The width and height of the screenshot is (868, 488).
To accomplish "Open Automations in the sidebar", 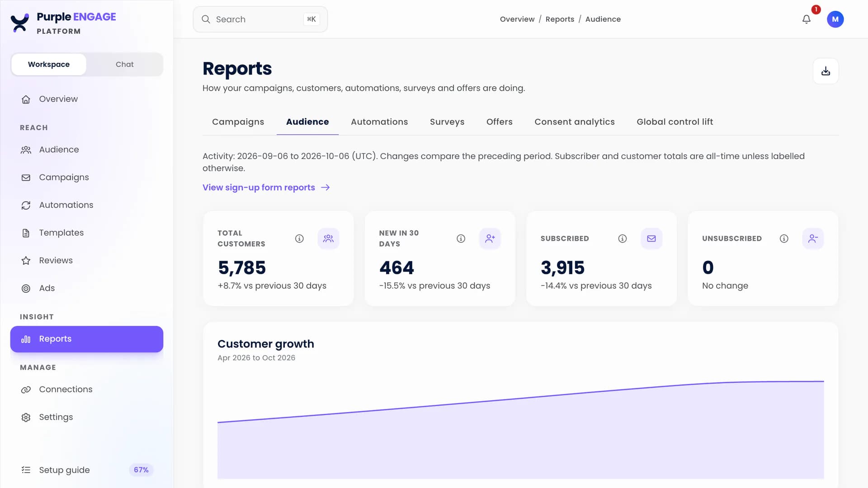I will coord(87,205).
